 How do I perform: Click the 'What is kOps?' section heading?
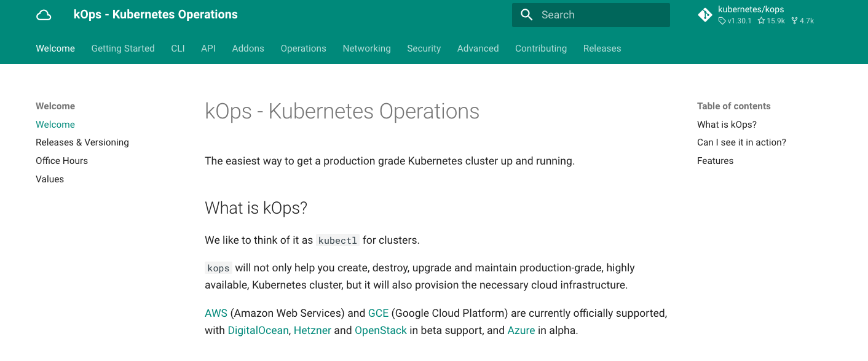(256, 208)
